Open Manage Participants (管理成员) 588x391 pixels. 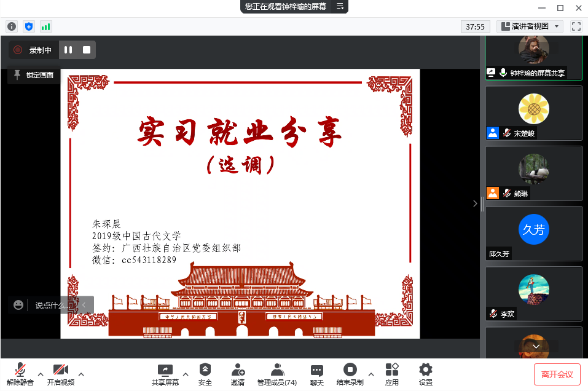point(277,374)
